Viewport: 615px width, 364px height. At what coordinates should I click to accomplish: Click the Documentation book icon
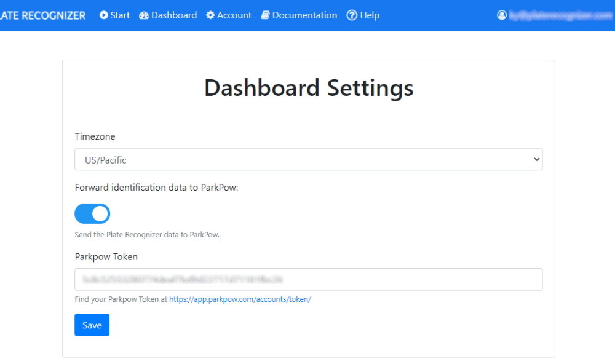[x=265, y=15]
